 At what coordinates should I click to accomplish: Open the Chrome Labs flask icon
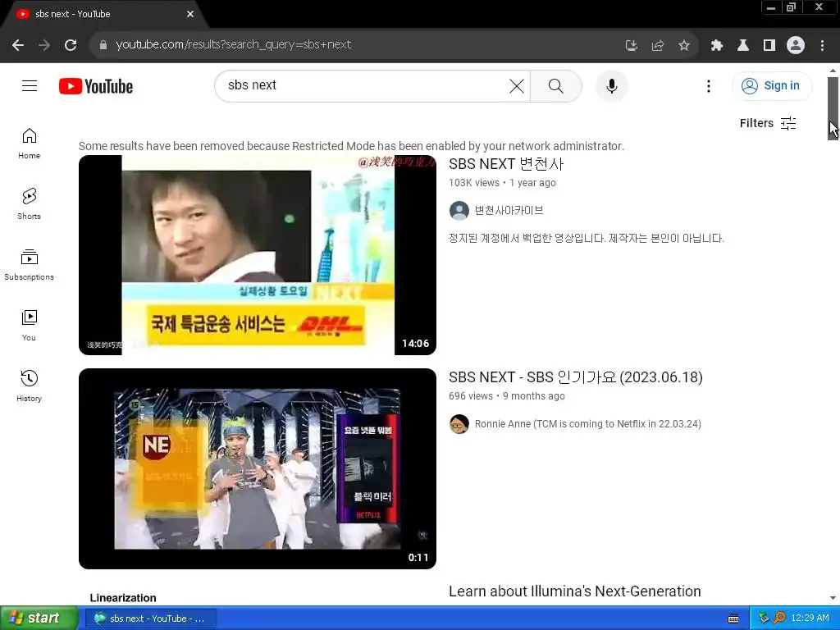(743, 45)
